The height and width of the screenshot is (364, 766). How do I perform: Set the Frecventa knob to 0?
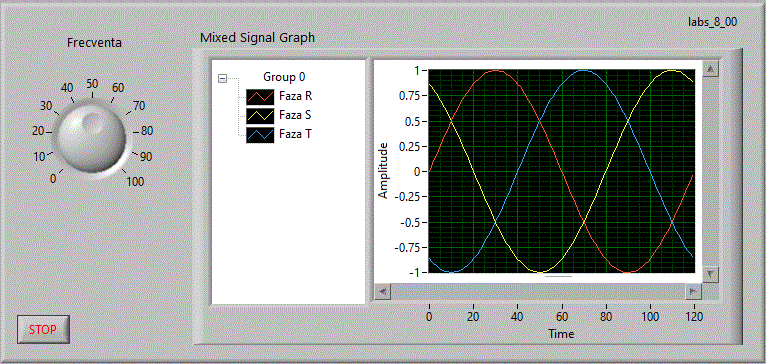(60, 172)
